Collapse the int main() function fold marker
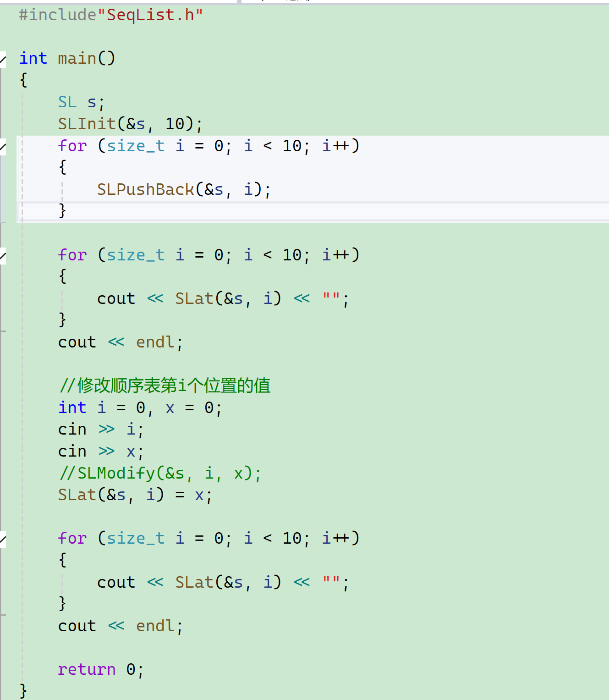The image size is (609, 700). [x=3, y=59]
